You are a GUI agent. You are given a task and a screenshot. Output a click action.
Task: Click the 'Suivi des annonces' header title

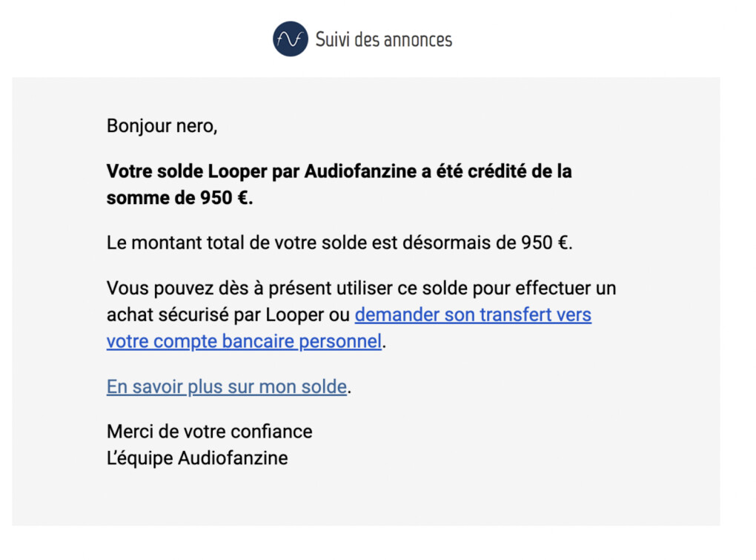383,39
